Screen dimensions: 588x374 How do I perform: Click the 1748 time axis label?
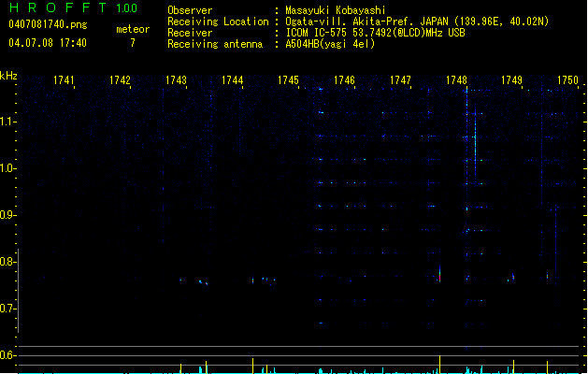(x=456, y=80)
